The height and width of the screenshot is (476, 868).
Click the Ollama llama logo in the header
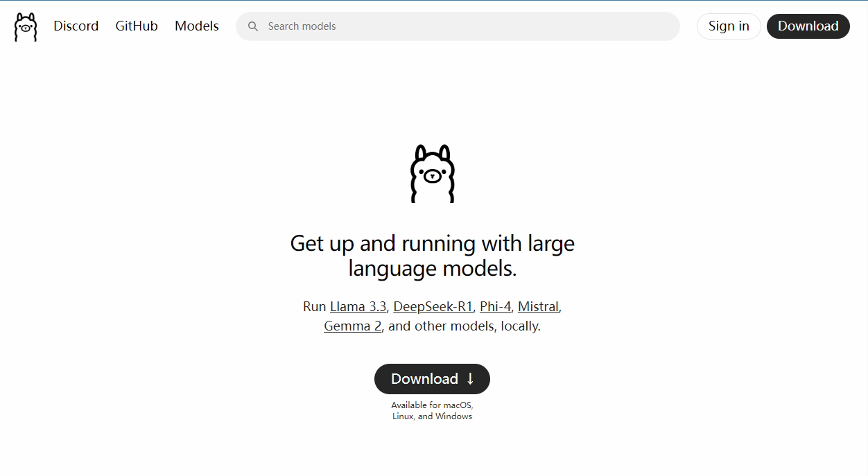[26, 26]
